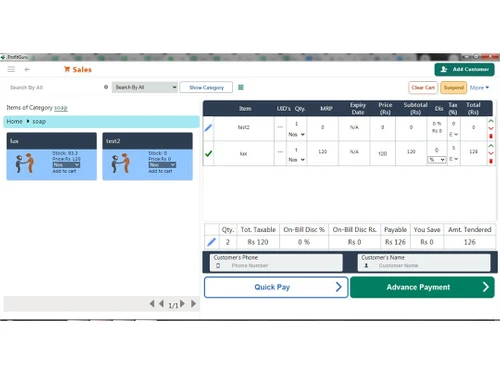The image size is (500, 375).
Task: Edit the test2 cart row with pencil icon
Action: click(208, 128)
